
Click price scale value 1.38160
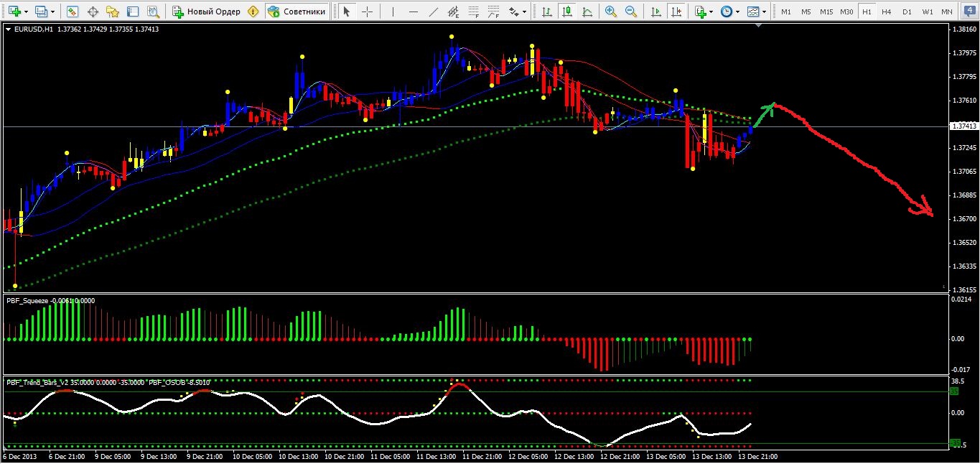[x=963, y=29]
